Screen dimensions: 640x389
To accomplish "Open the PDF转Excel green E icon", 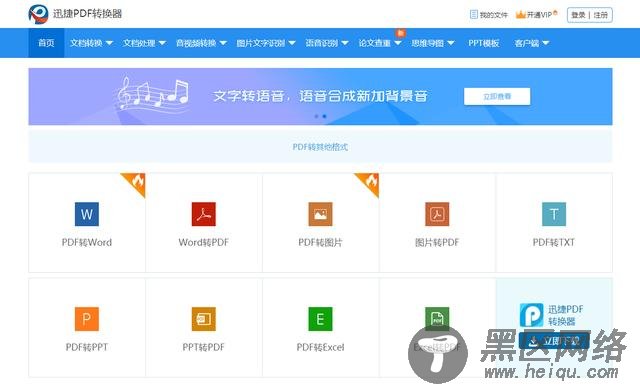I will tap(320, 319).
